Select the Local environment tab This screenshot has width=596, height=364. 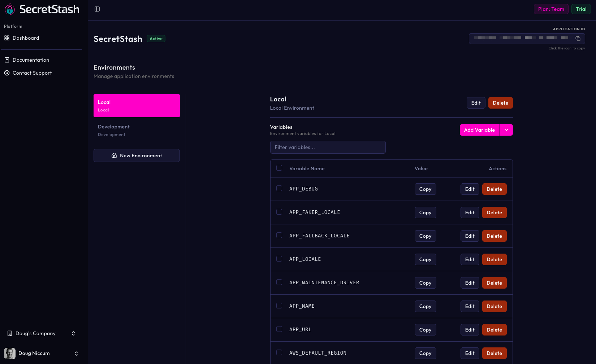click(137, 106)
